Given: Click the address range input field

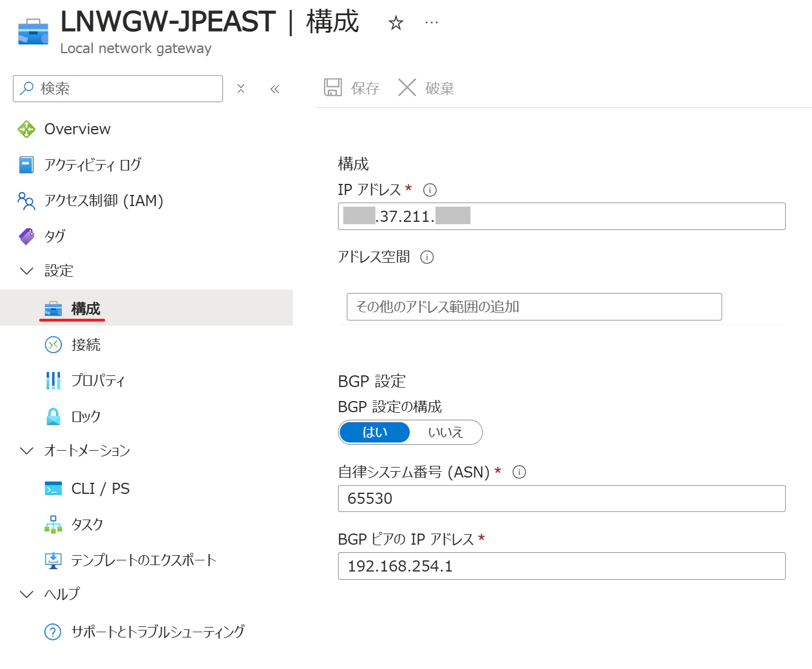Looking at the screenshot, I should (x=534, y=307).
